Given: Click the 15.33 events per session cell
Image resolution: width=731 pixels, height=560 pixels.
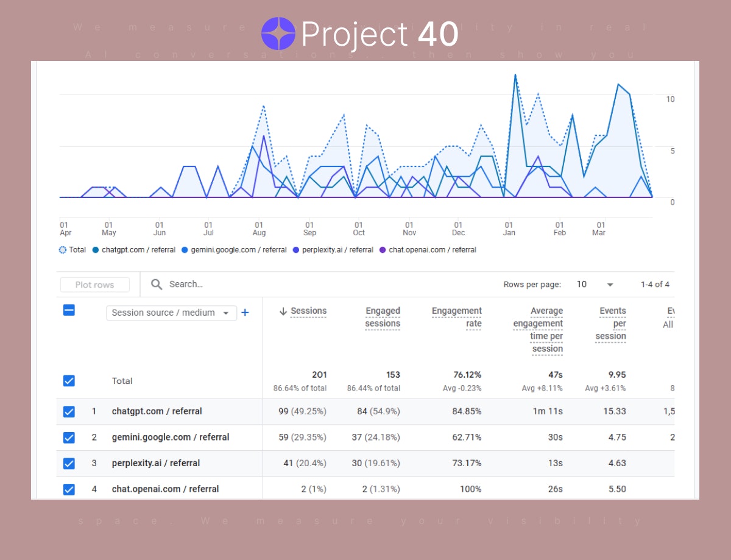Looking at the screenshot, I should point(615,411).
